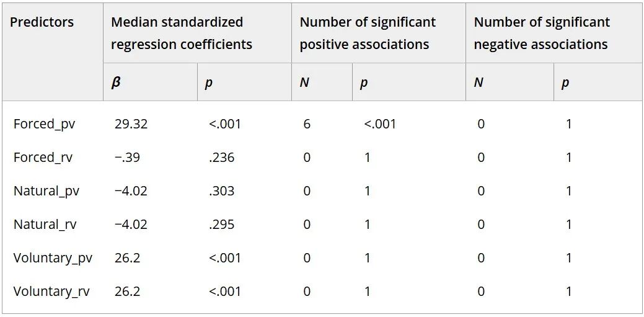Click Number of significant positive associations header
This screenshot has height=317, width=644.
pyautogui.click(x=368, y=33)
